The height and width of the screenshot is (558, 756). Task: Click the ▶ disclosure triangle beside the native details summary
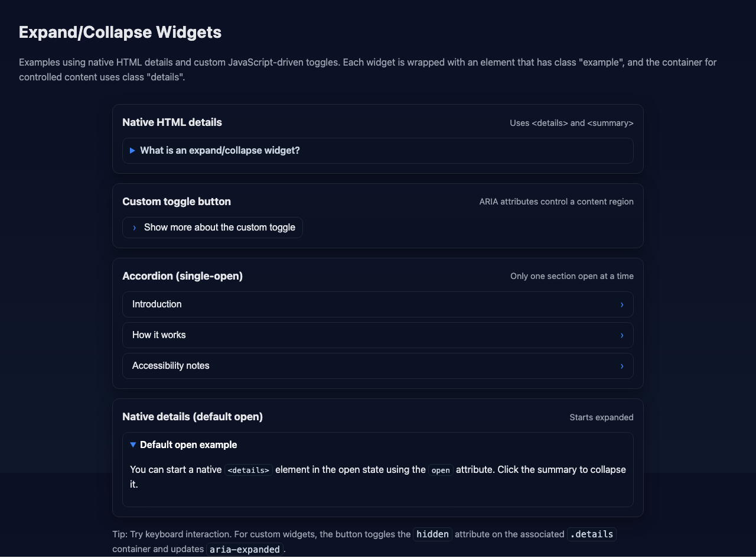pos(132,151)
